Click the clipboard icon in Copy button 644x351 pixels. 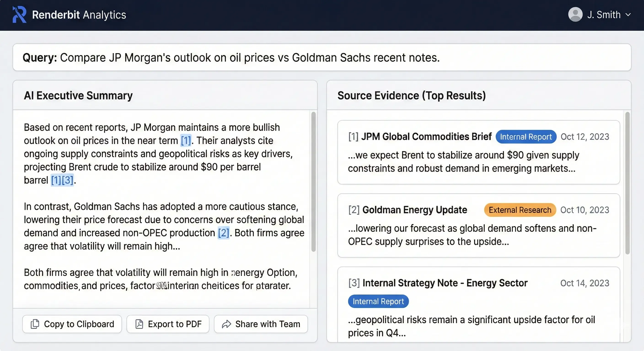[x=35, y=324]
